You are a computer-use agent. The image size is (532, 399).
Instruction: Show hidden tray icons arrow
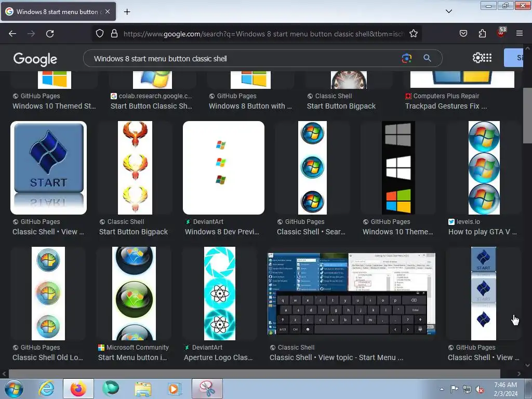point(442,389)
